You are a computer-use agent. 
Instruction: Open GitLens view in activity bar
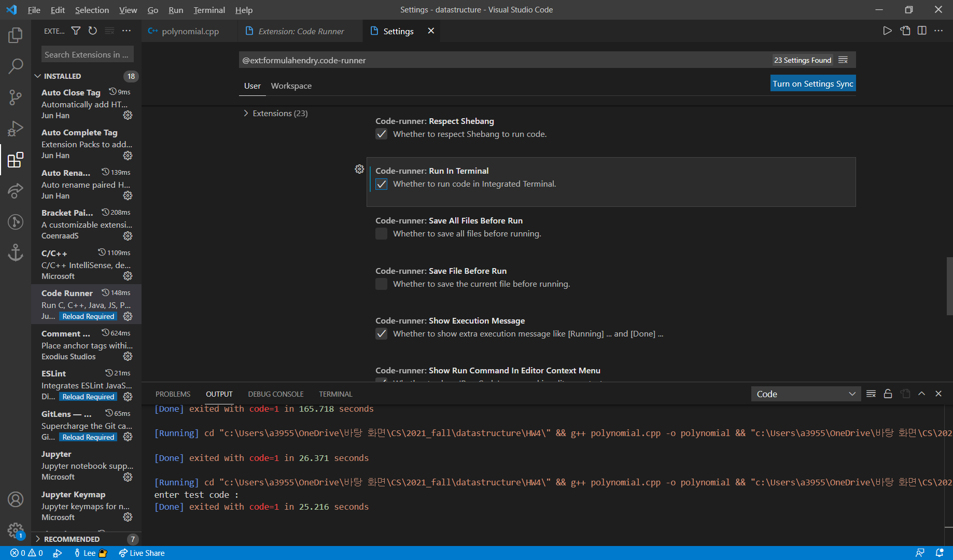(16, 222)
